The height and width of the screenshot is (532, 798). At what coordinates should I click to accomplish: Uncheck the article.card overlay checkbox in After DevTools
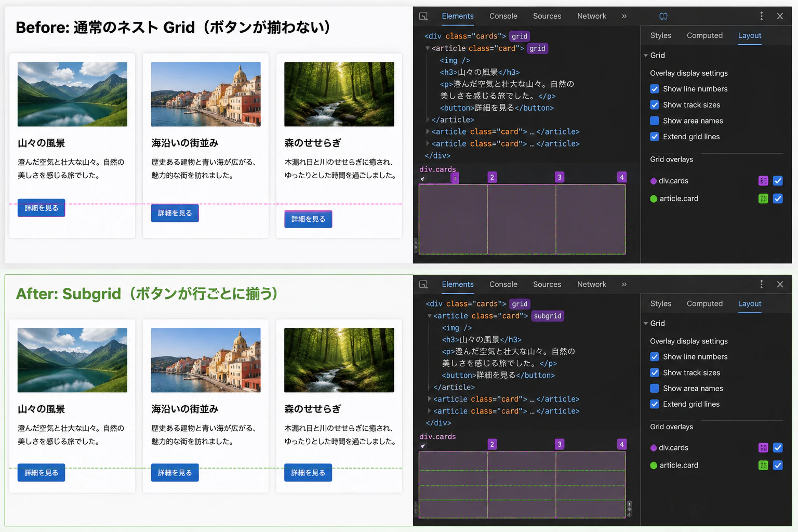pos(778,465)
